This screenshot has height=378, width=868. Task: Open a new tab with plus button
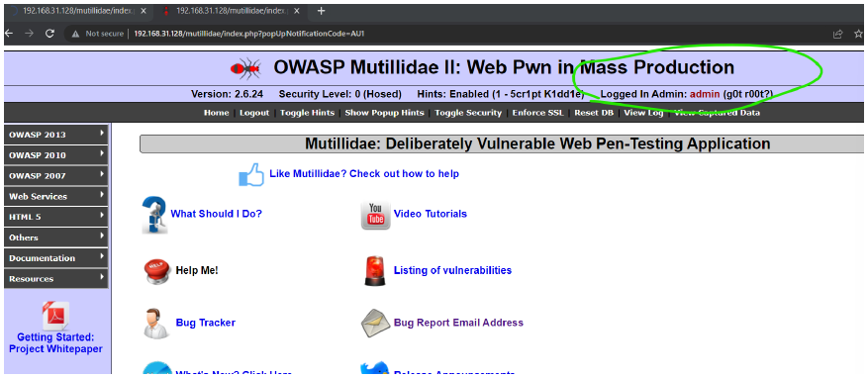(321, 11)
